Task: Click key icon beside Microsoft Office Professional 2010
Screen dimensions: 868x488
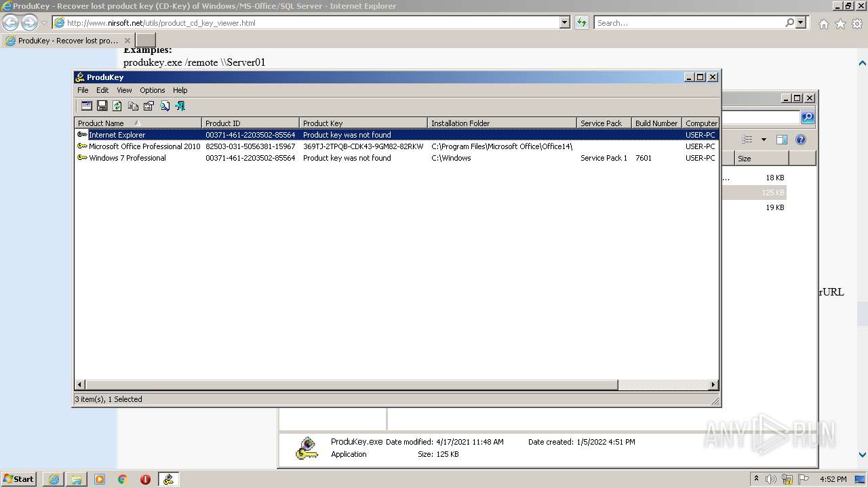Action: tap(82, 146)
